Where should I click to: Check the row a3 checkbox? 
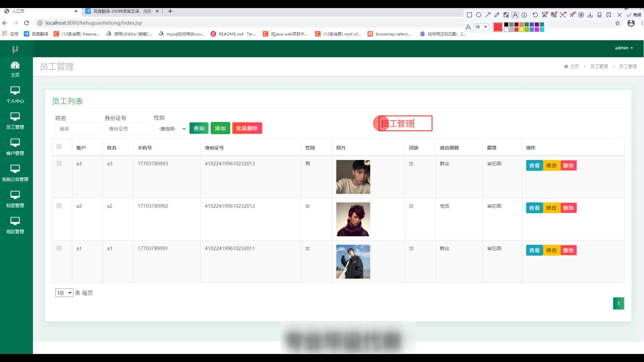pyautogui.click(x=59, y=164)
